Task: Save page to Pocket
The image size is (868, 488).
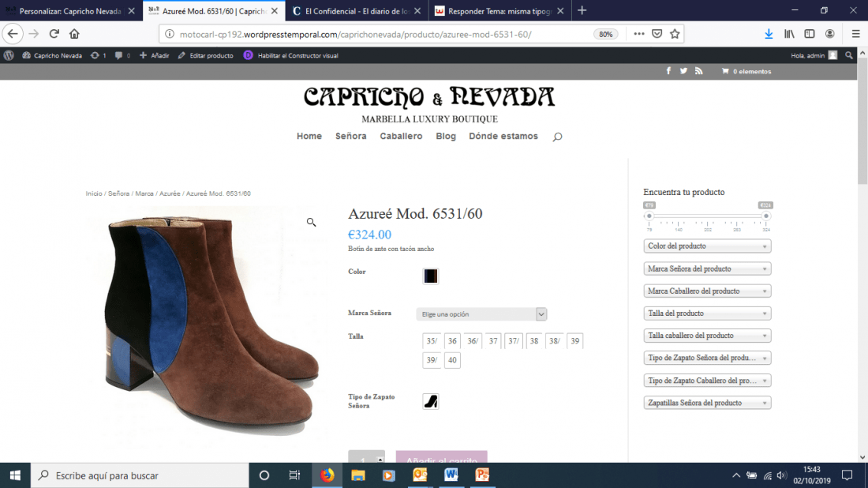Action: click(x=657, y=34)
